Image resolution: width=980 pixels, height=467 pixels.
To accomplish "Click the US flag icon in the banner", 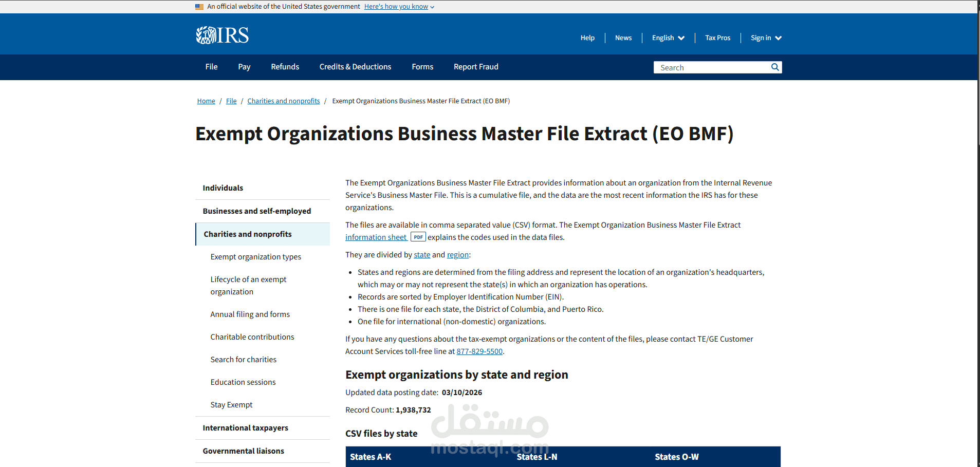I will tap(199, 7).
